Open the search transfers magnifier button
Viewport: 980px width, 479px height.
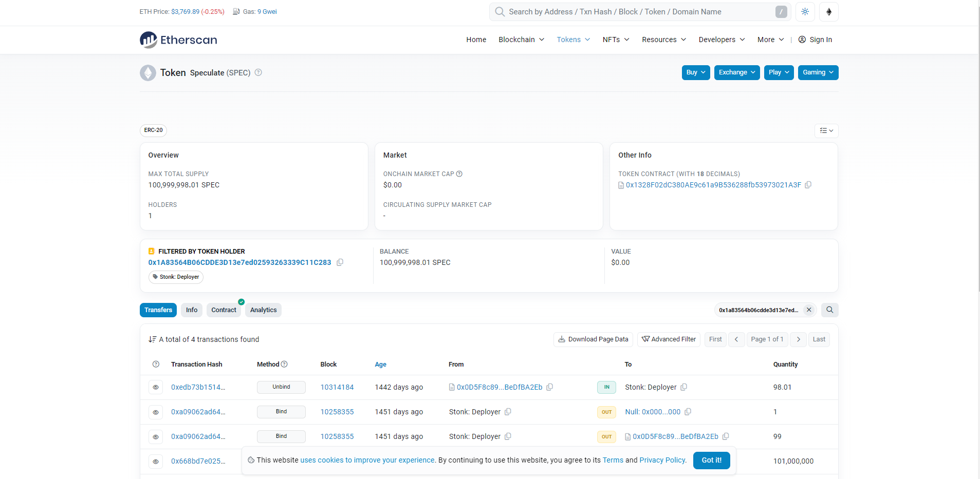tap(830, 310)
